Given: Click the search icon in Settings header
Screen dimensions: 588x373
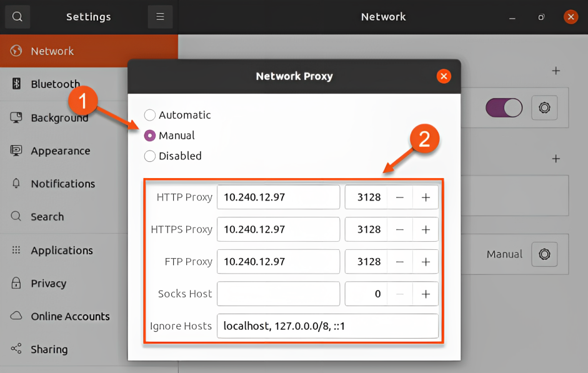Looking at the screenshot, I should tap(17, 17).
